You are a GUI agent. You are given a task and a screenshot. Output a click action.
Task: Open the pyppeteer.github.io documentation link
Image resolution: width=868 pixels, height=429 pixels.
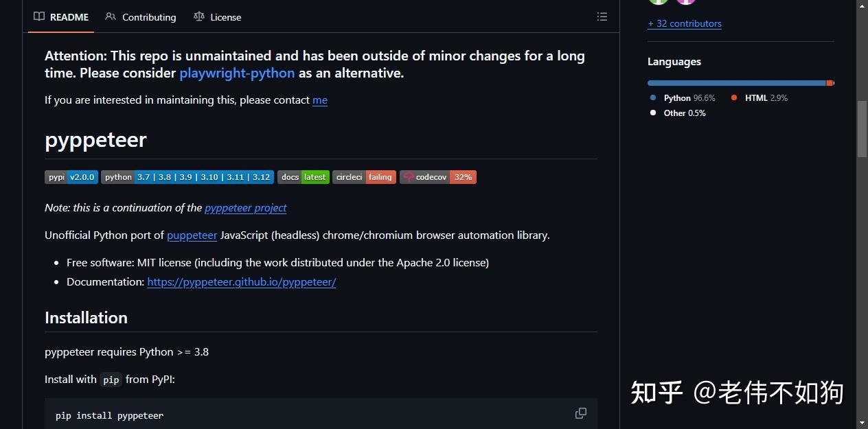click(x=242, y=281)
